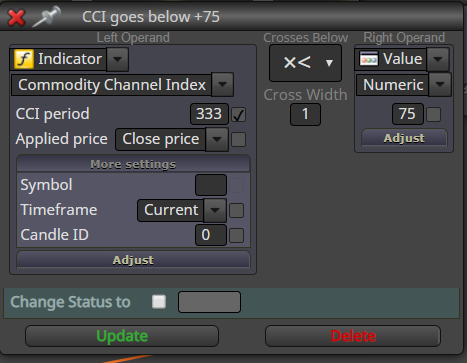Open the Commodity Channel Index dropdown

222,85
